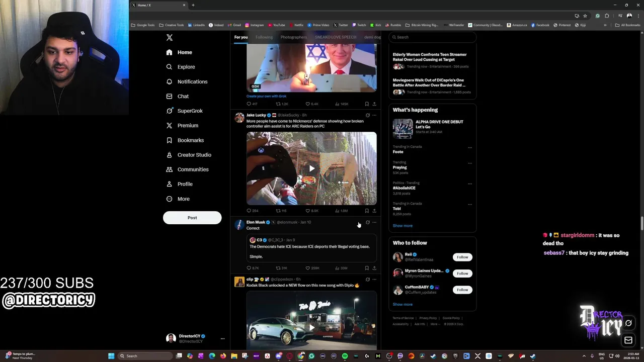This screenshot has width=644, height=362.
Task: Open the Twitch bookmark
Action: [359, 25]
